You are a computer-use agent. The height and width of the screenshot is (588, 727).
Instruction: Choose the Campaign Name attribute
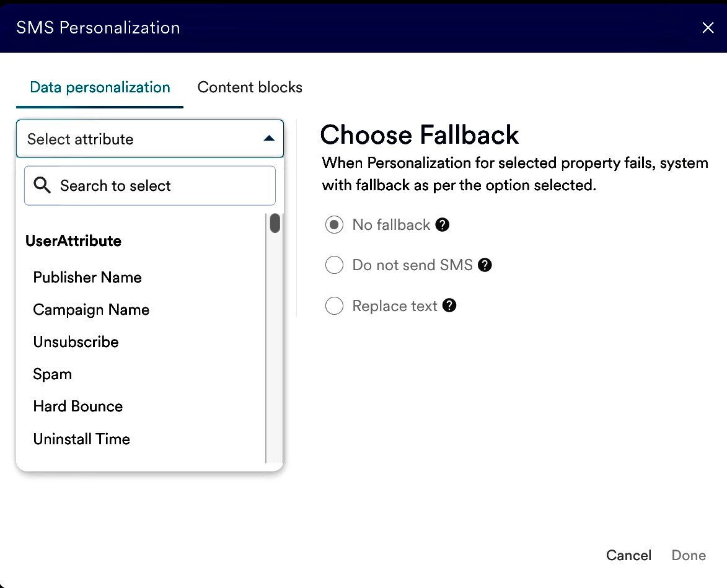pyautogui.click(x=91, y=310)
